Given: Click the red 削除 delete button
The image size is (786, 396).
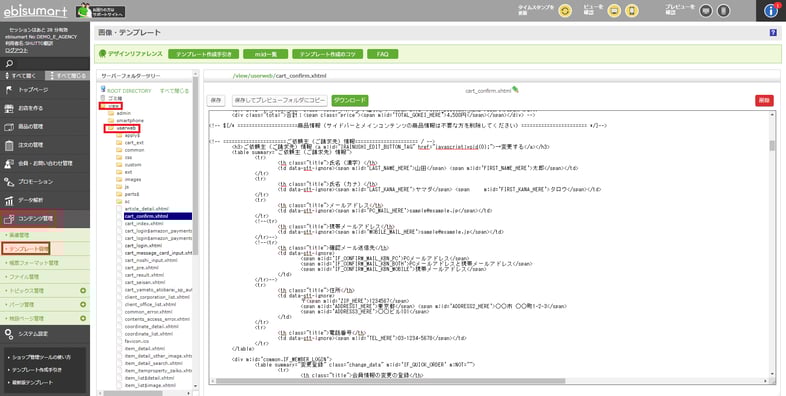Looking at the screenshot, I should pos(764,101).
